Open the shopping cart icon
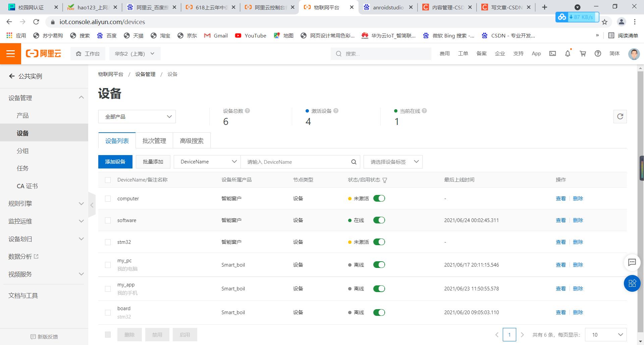The width and height of the screenshot is (644, 345). pos(583,54)
